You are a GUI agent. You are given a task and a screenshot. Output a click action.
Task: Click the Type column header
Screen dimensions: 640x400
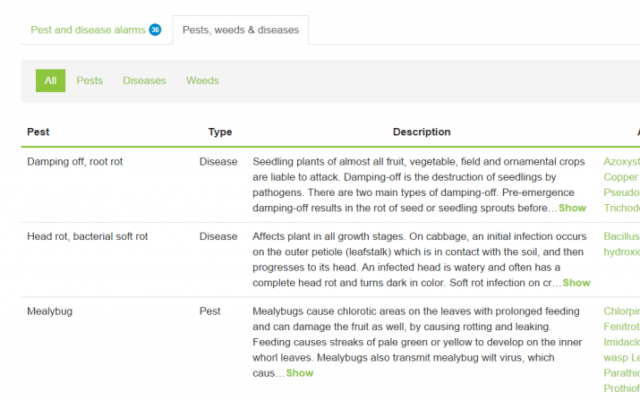pyautogui.click(x=220, y=132)
